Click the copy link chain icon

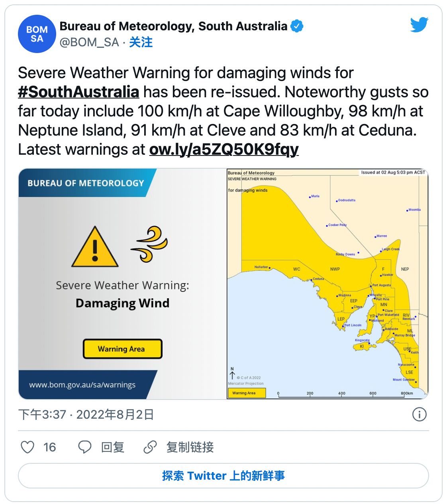pos(150,447)
